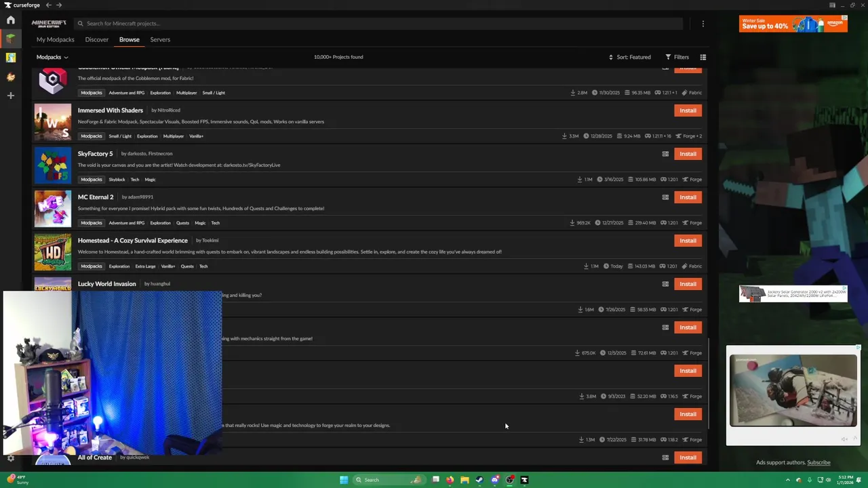This screenshot has width=868, height=488.
Task: Click server icon for MC Eternal 2
Action: tap(665, 197)
